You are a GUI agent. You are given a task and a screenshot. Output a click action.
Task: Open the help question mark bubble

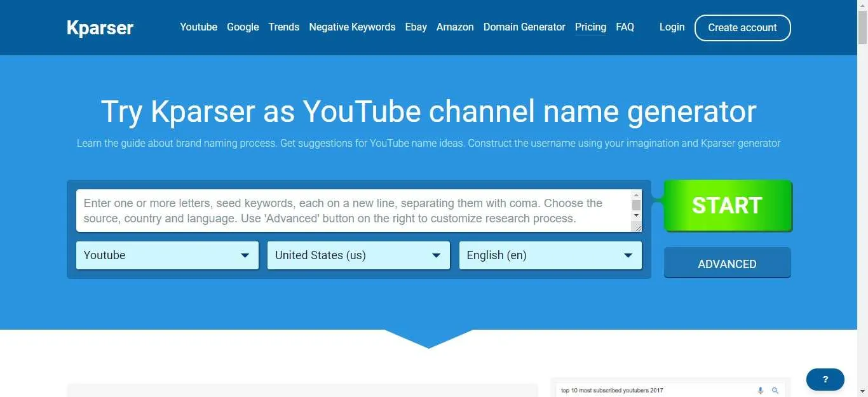(825, 379)
